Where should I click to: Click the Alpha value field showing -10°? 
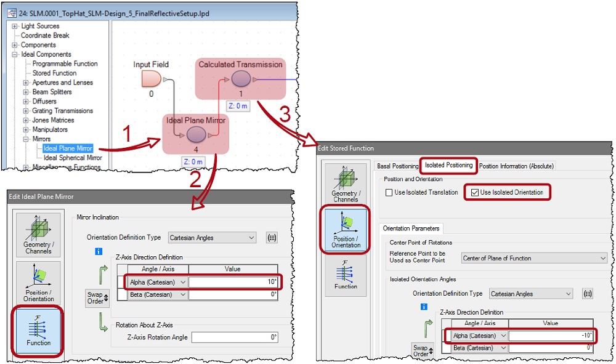(x=551, y=336)
